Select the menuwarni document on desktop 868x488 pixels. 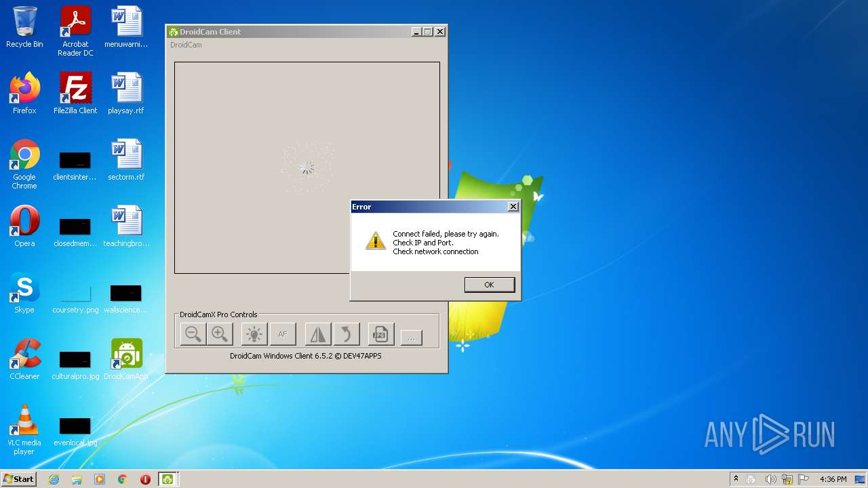point(126,28)
